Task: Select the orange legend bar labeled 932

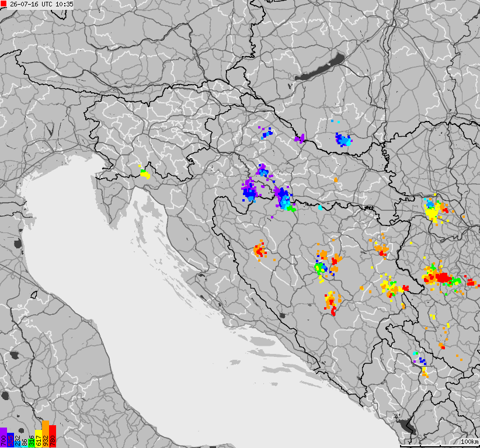Action: pyautogui.click(x=46, y=434)
